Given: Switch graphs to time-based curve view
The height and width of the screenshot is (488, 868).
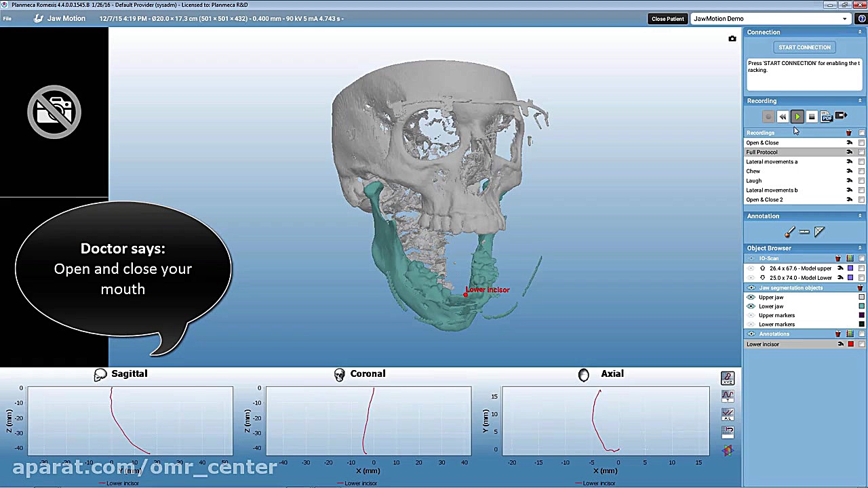Looking at the screenshot, I should [x=728, y=396].
